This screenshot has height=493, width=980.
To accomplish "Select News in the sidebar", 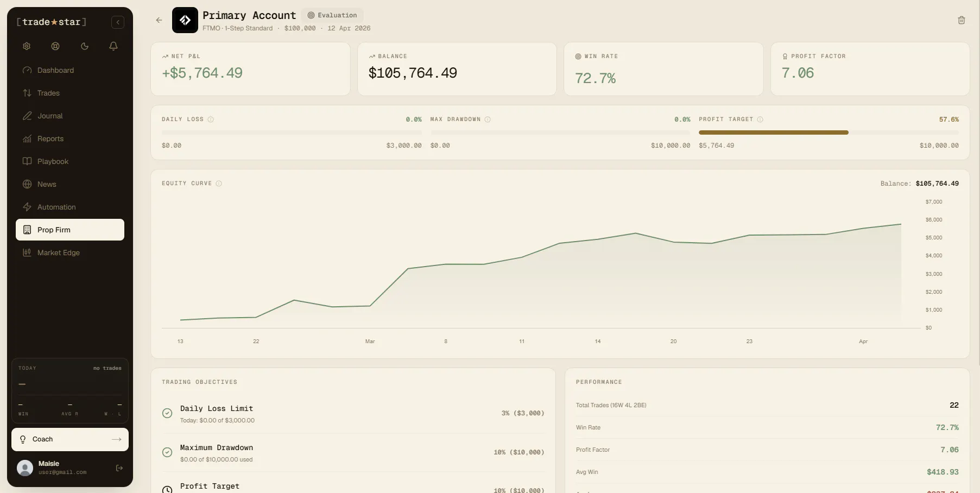I will point(70,184).
